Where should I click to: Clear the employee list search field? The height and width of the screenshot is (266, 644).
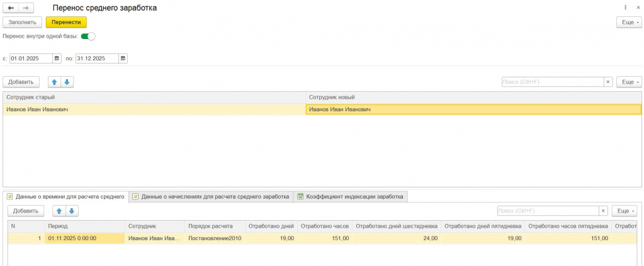click(608, 82)
